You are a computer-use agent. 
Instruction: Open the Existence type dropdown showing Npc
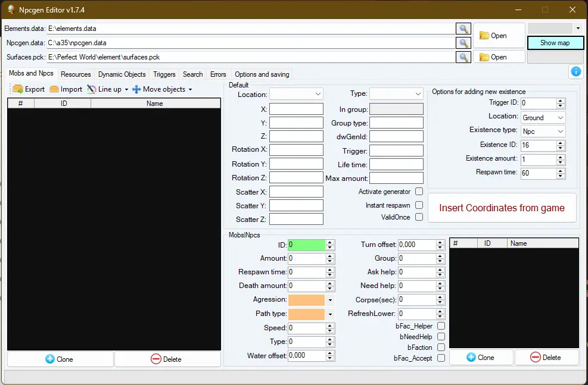(x=543, y=132)
